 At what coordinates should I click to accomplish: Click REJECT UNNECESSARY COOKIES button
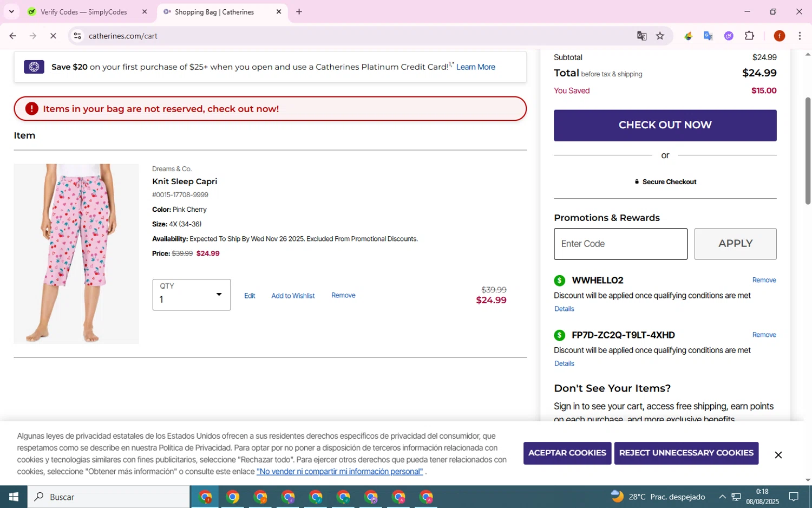[x=686, y=453]
